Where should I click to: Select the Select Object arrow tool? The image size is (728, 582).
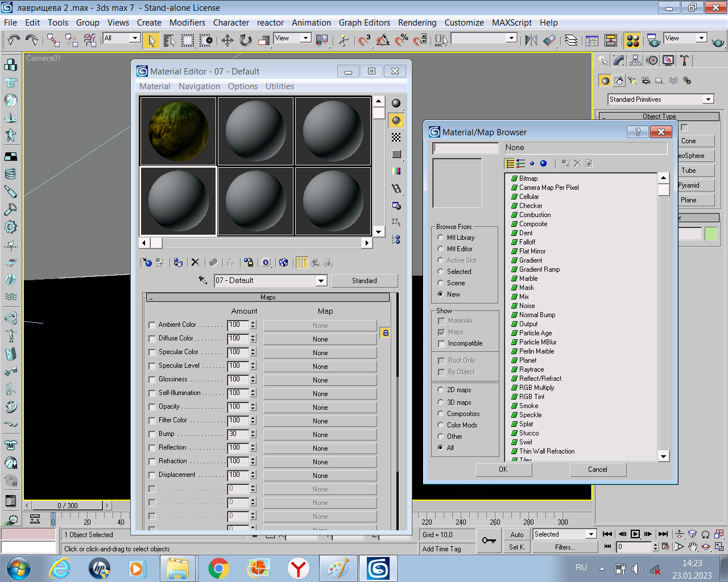tap(151, 40)
